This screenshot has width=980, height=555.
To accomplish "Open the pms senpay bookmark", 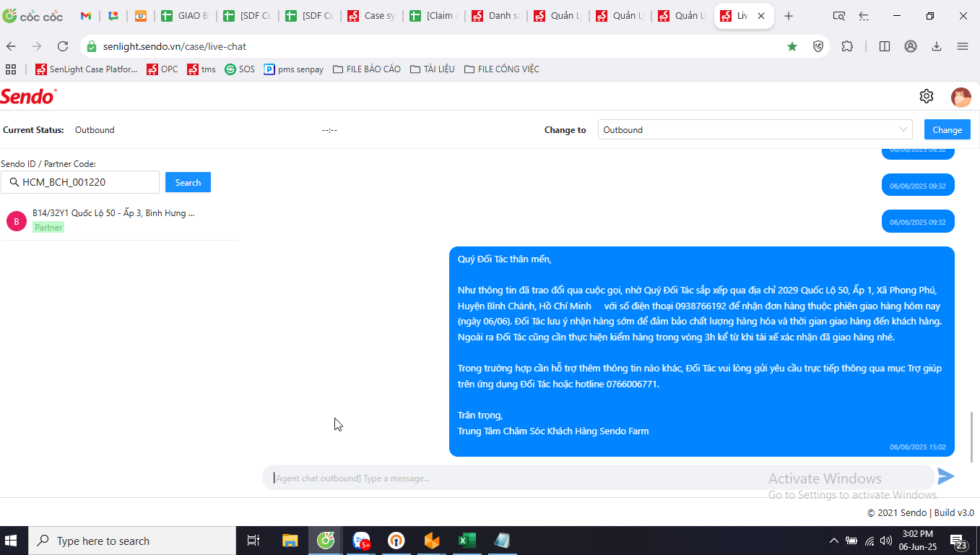I will click(293, 69).
